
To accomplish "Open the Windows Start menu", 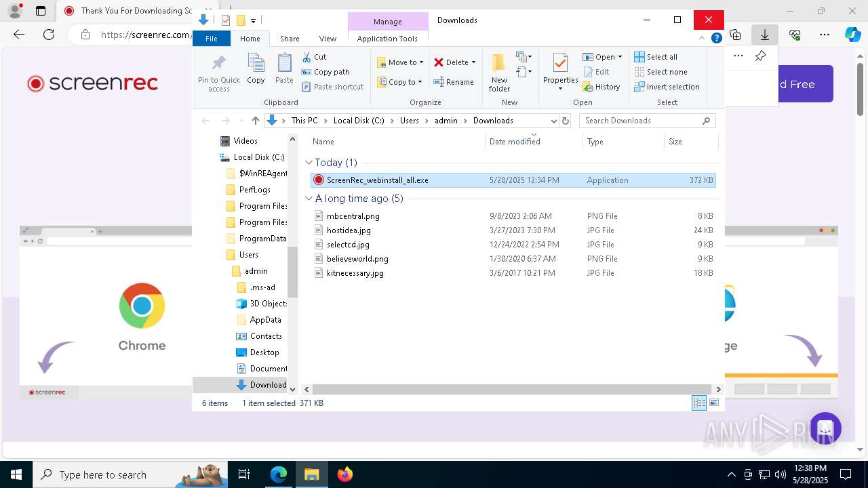I will [16, 474].
